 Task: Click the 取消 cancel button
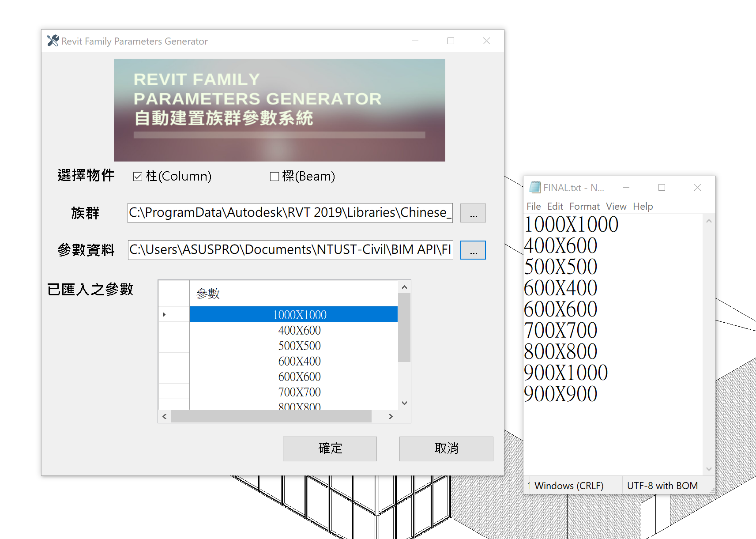click(446, 449)
